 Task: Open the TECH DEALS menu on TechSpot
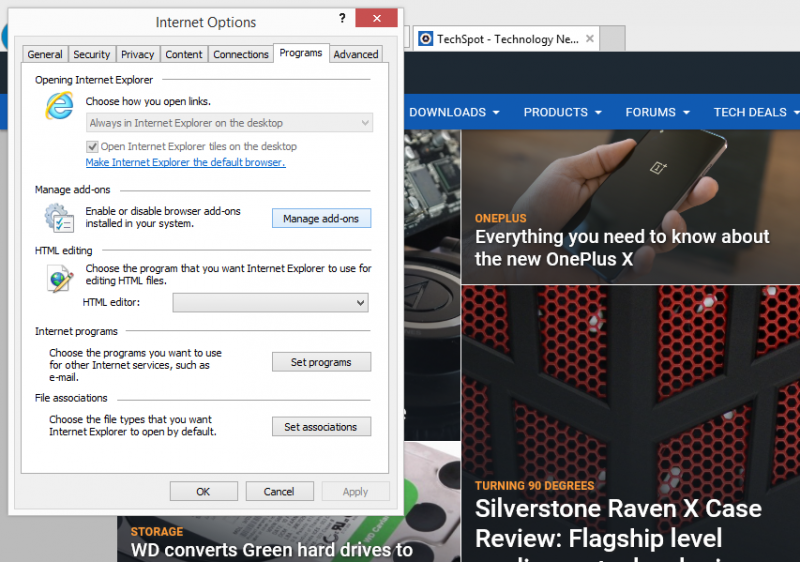[x=756, y=112]
